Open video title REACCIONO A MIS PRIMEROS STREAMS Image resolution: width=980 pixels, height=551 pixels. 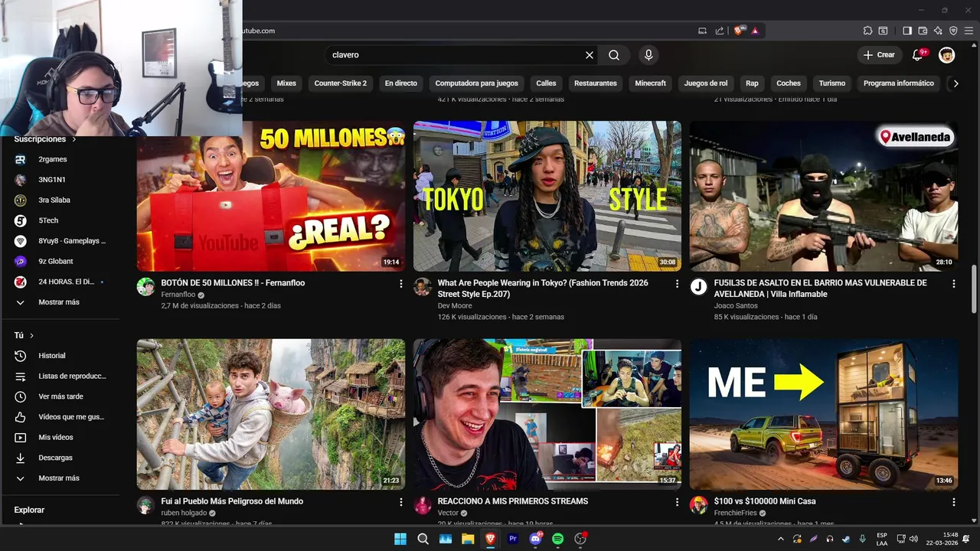pyautogui.click(x=513, y=501)
